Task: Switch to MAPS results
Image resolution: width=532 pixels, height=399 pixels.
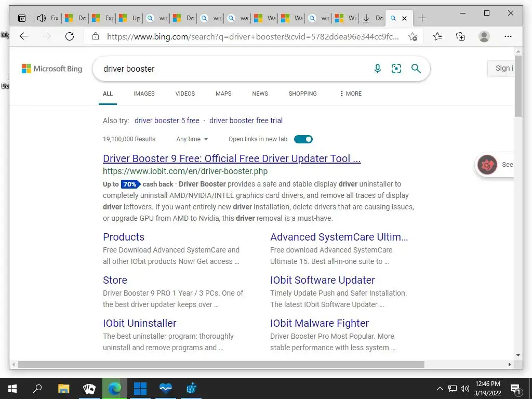Action: tap(223, 94)
